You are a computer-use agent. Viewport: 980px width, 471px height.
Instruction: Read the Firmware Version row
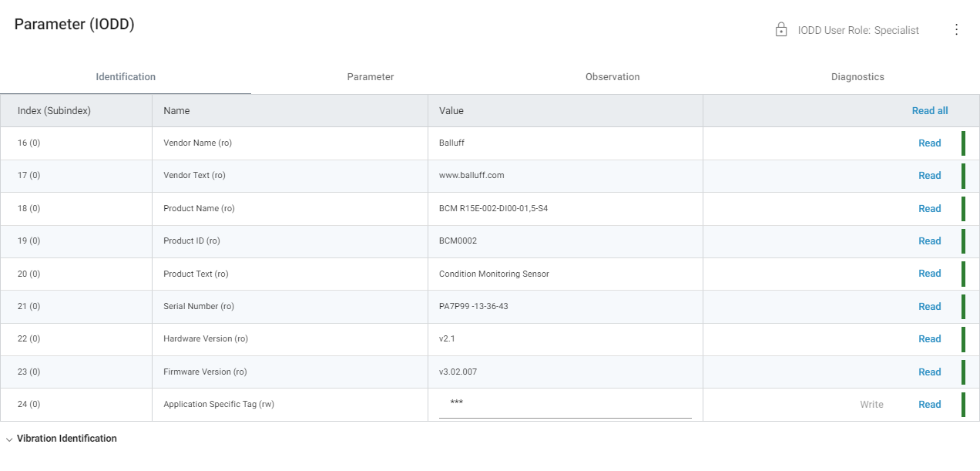(x=929, y=372)
